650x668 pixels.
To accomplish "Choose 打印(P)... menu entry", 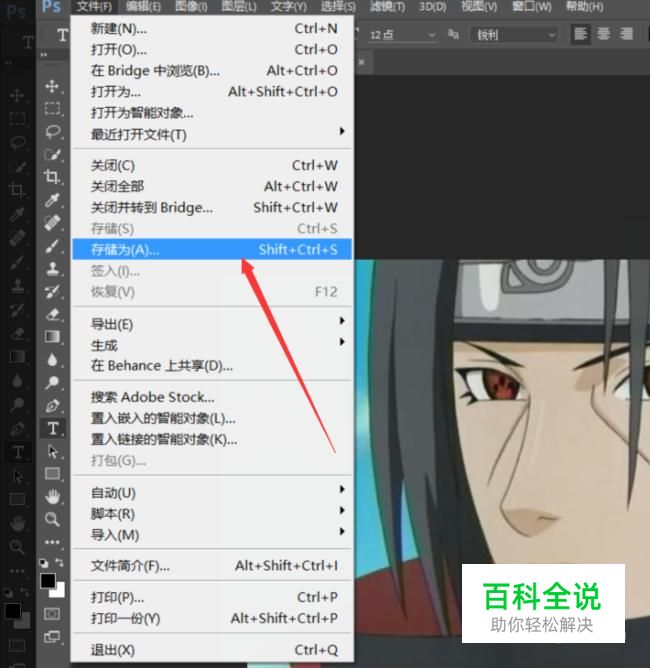I will coord(212,597).
